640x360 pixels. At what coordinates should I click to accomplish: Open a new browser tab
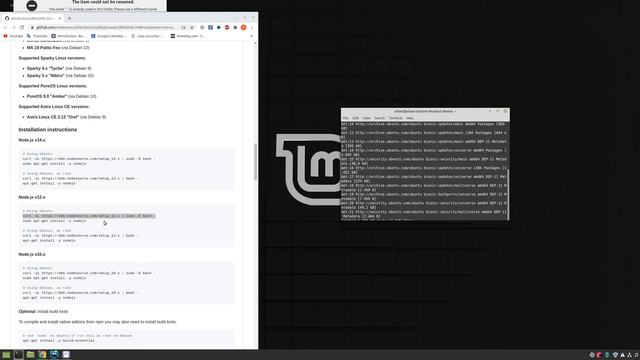(x=69, y=18)
